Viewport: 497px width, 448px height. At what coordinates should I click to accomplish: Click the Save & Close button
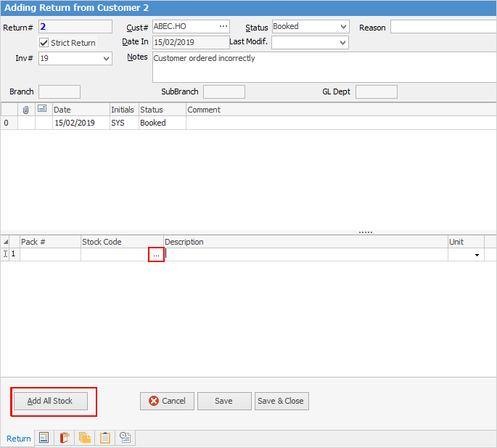click(x=282, y=401)
